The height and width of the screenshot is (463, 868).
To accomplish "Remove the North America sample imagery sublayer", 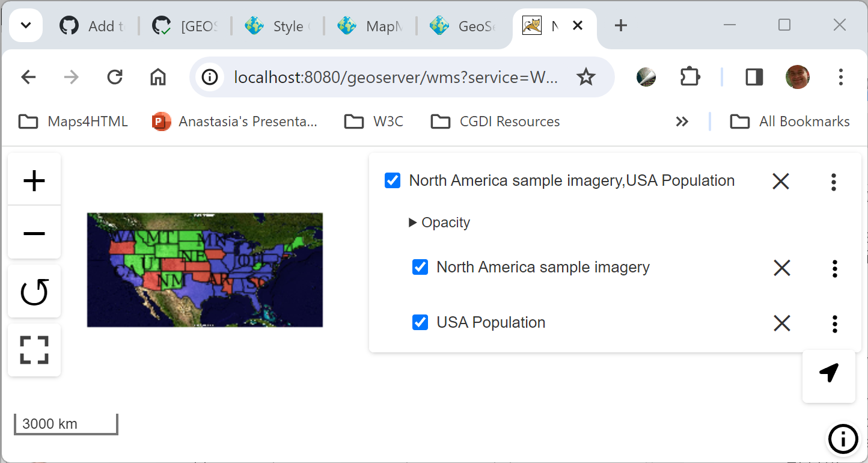I will point(781,268).
